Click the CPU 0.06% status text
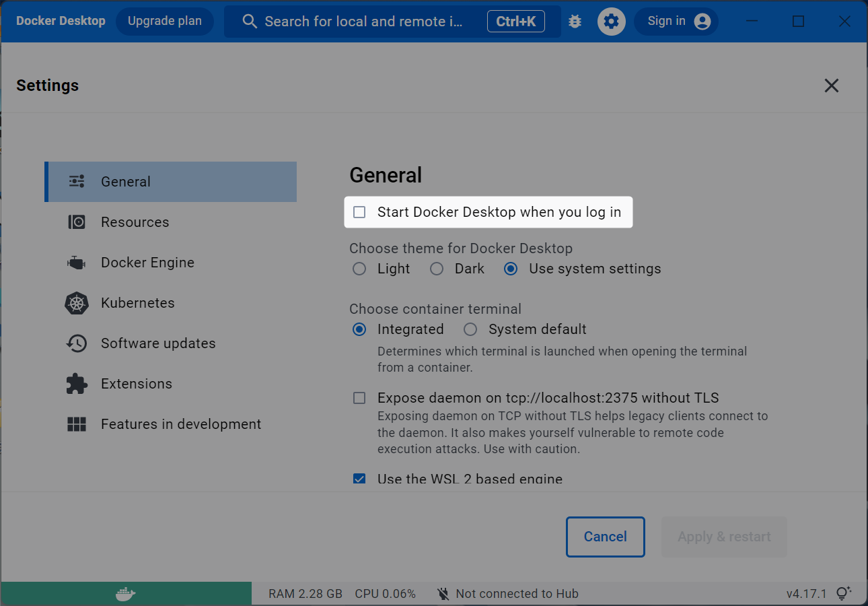Viewport: 868px width, 606px height. coord(386,594)
